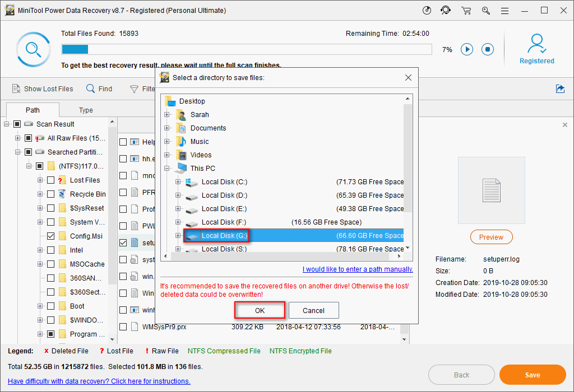Stop the scan with the stop button
The height and width of the screenshot is (392, 574).
[488, 49]
